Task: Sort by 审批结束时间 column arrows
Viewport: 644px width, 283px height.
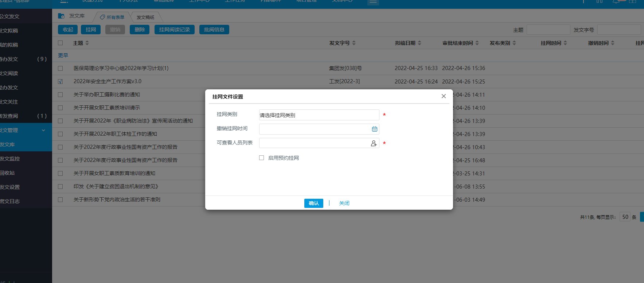Action: click(477, 43)
